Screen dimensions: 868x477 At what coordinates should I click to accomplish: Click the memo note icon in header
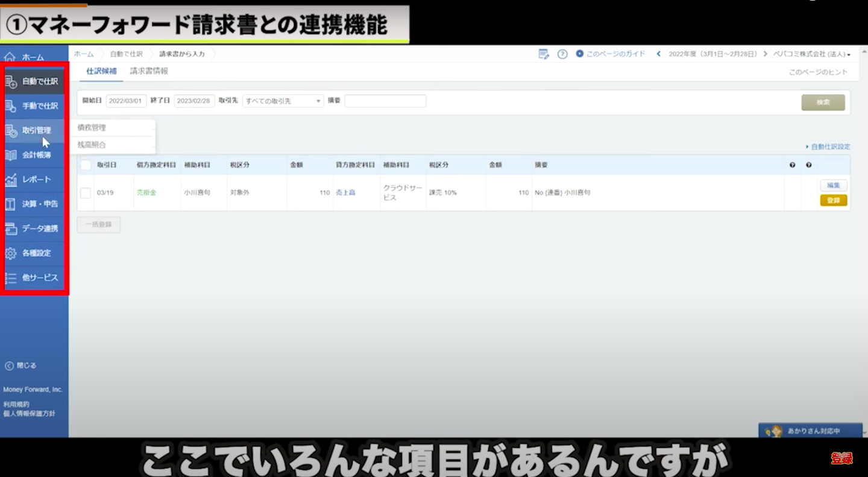544,54
